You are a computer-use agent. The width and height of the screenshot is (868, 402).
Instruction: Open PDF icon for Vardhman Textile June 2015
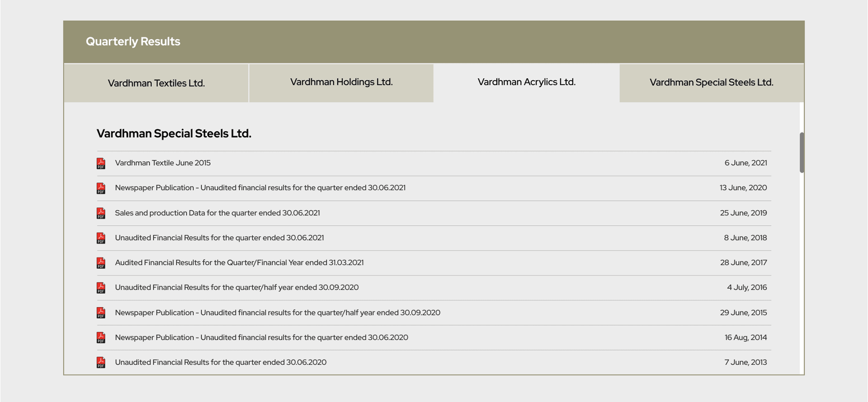pos(101,164)
